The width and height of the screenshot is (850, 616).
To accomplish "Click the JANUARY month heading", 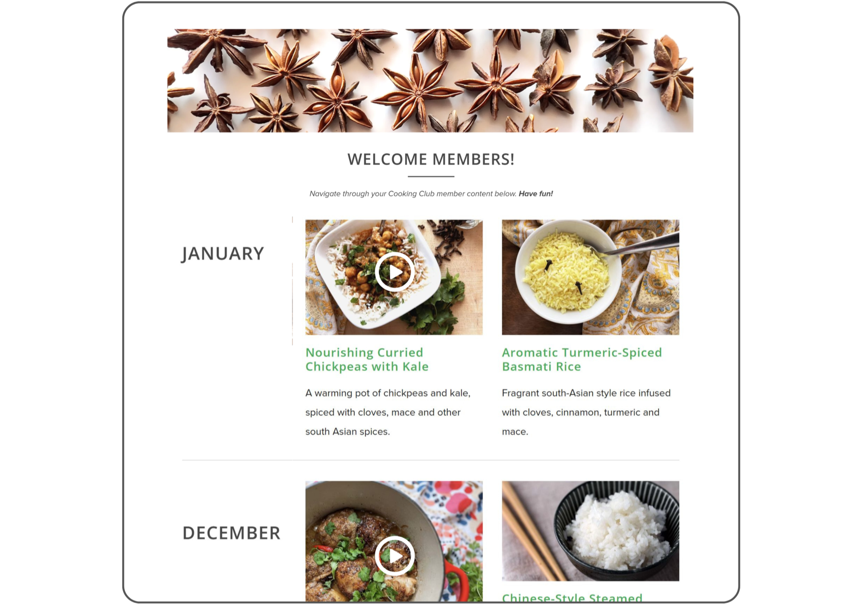I will 223,254.
